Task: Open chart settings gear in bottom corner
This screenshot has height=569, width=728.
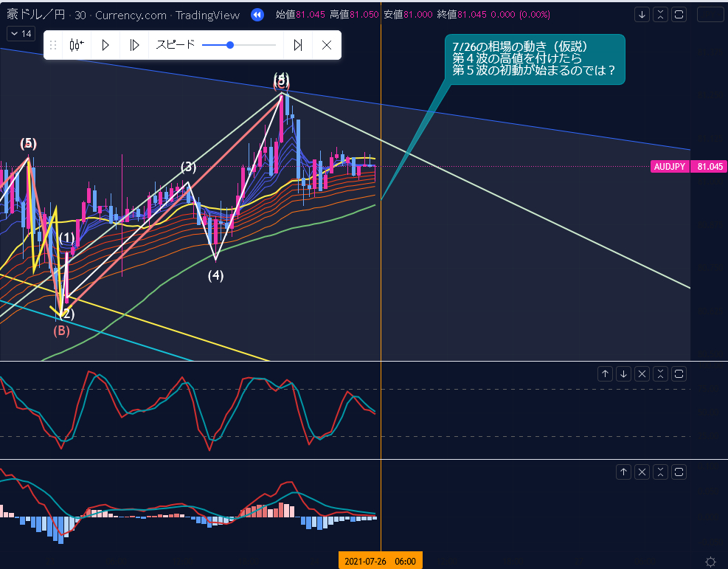Action: pos(710,562)
